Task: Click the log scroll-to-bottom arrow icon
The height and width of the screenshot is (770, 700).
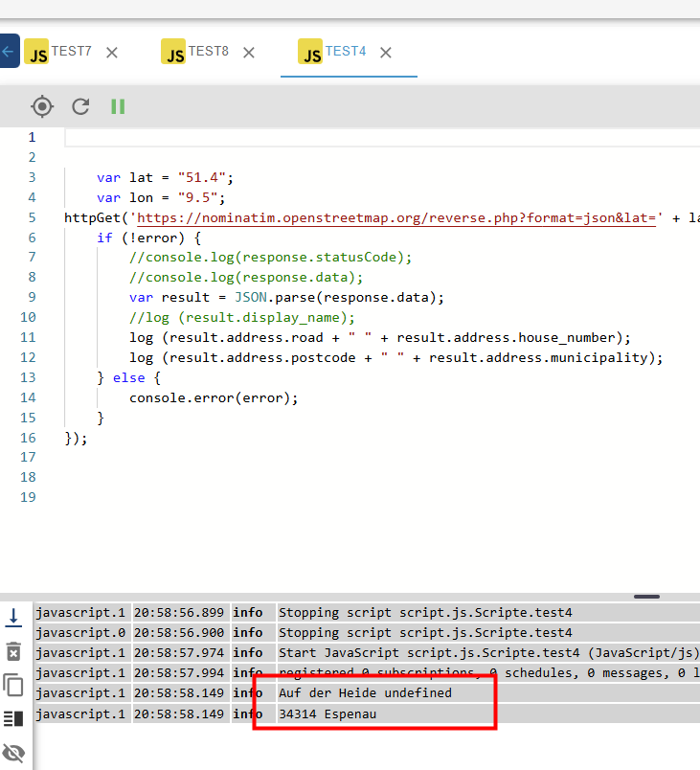Action: (x=13, y=618)
